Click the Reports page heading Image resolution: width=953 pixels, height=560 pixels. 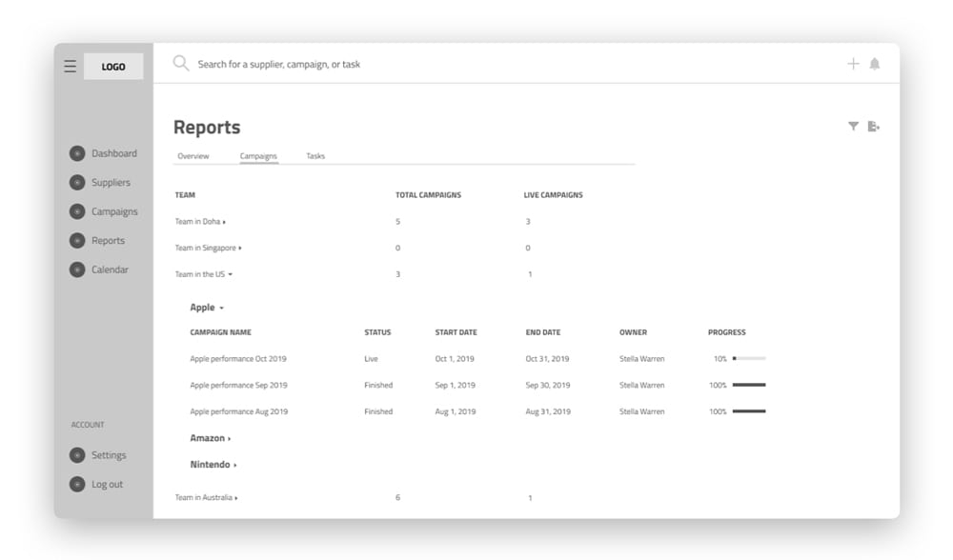tap(207, 127)
